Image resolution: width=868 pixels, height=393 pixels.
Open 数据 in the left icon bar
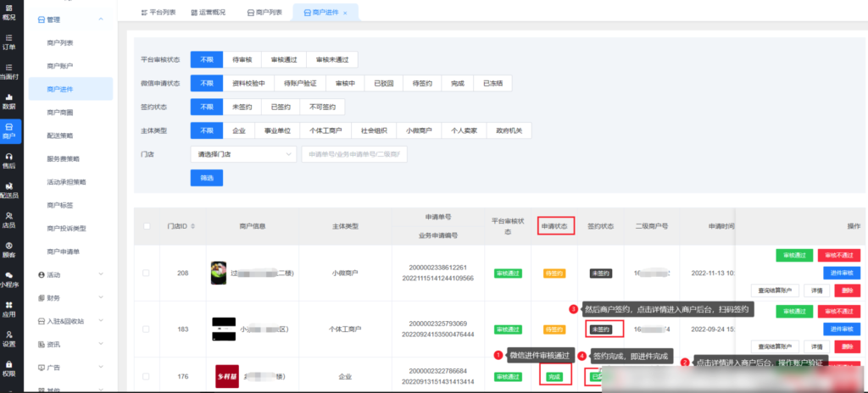9,101
